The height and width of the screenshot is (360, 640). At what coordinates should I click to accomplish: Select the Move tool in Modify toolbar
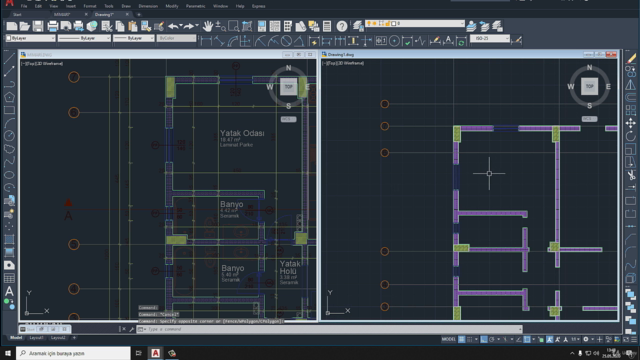[x=631, y=123]
